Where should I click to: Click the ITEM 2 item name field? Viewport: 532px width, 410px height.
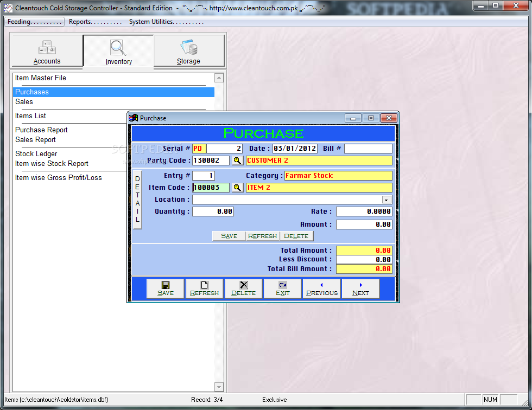[x=319, y=188]
